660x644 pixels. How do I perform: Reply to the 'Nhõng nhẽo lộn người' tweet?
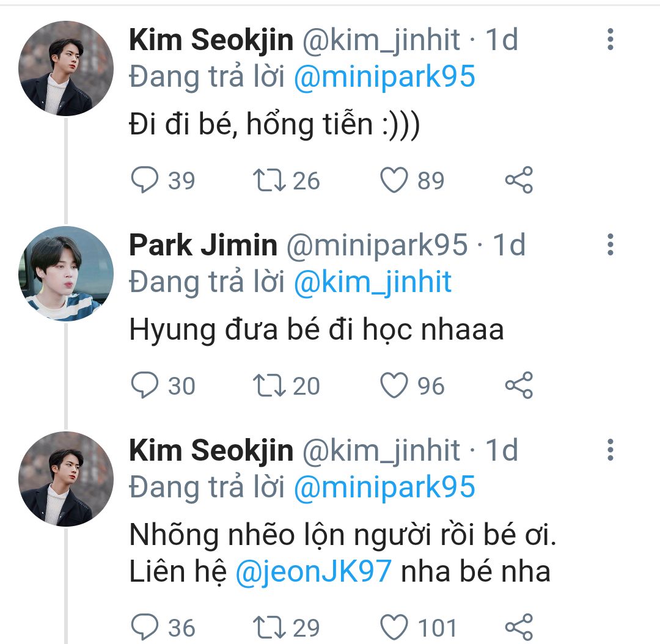click(145, 628)
